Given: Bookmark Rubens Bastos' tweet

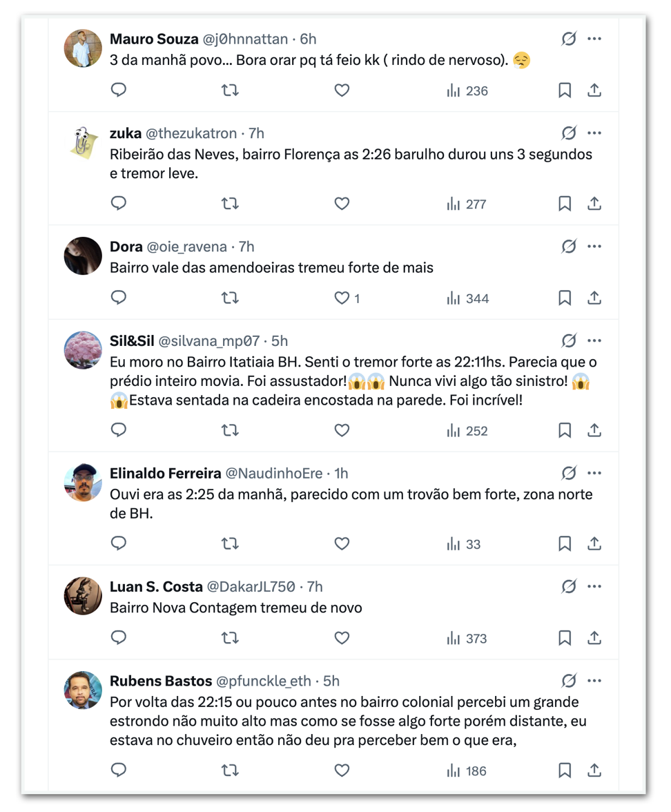Looking at the screenshot, I should click(x=565, y=771).
